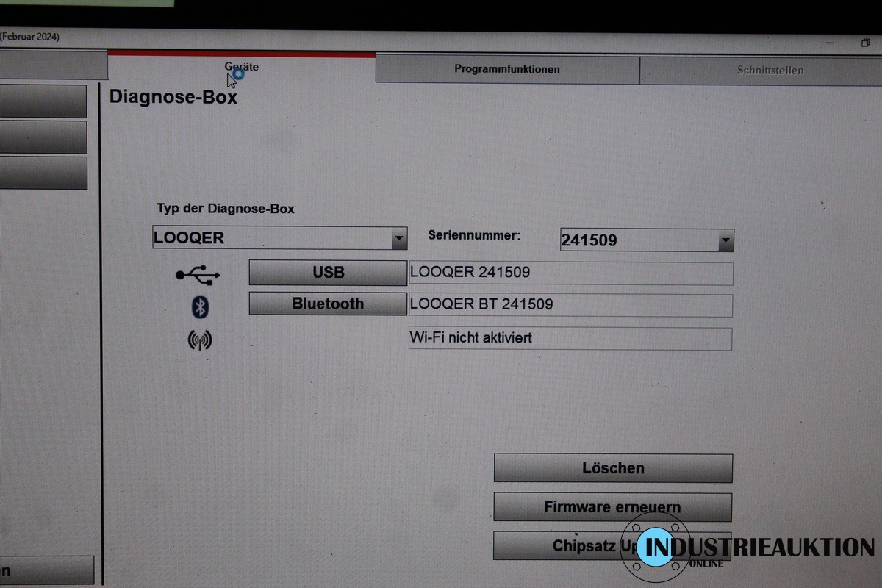Click the Bluetooth symbol icon
The image size is (882, 588).
200,307
